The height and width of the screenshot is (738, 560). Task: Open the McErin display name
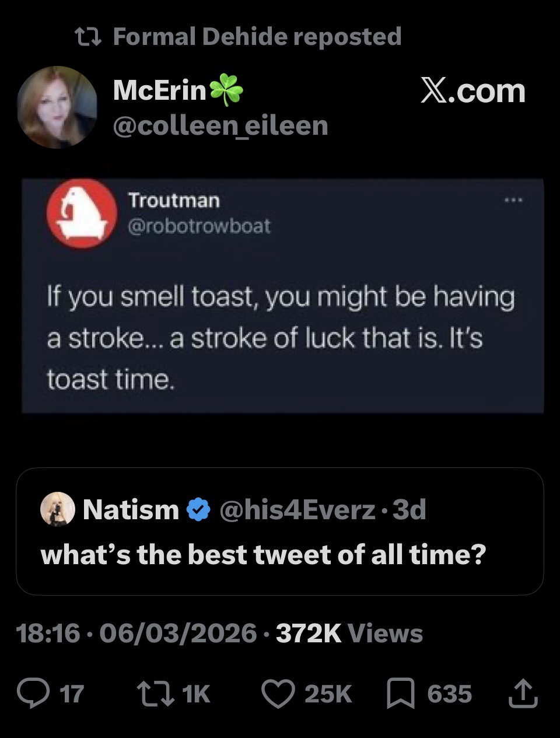click(159, 91)
